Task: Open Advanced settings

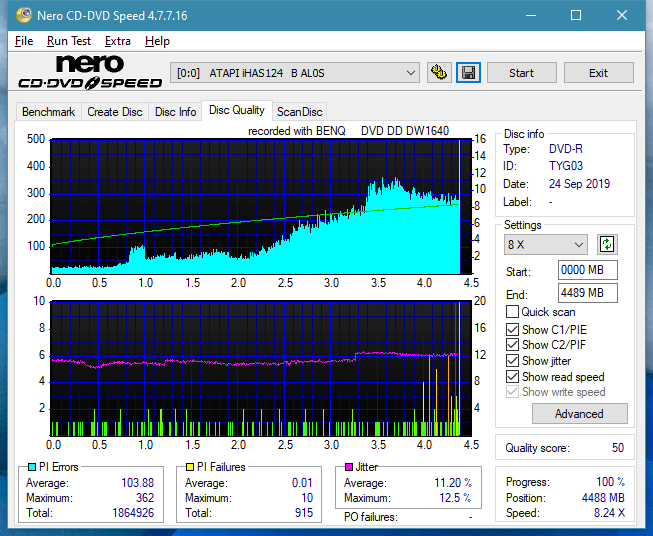Action: tap(579, 414)
